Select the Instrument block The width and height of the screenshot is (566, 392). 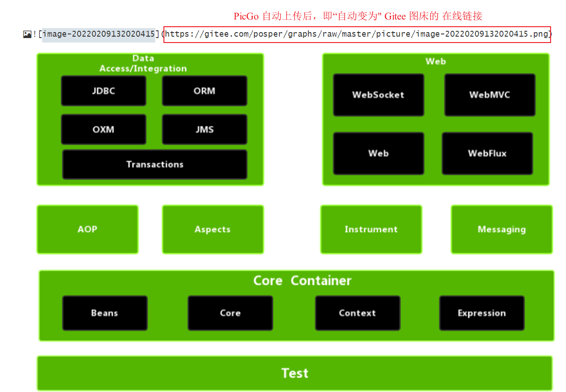(x=371, y=229)
